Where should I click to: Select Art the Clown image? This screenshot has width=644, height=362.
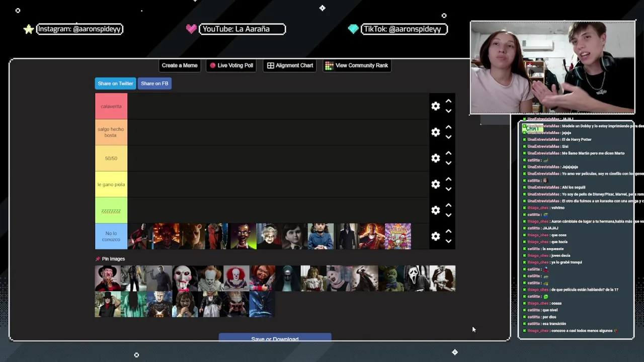coord(339,279)
